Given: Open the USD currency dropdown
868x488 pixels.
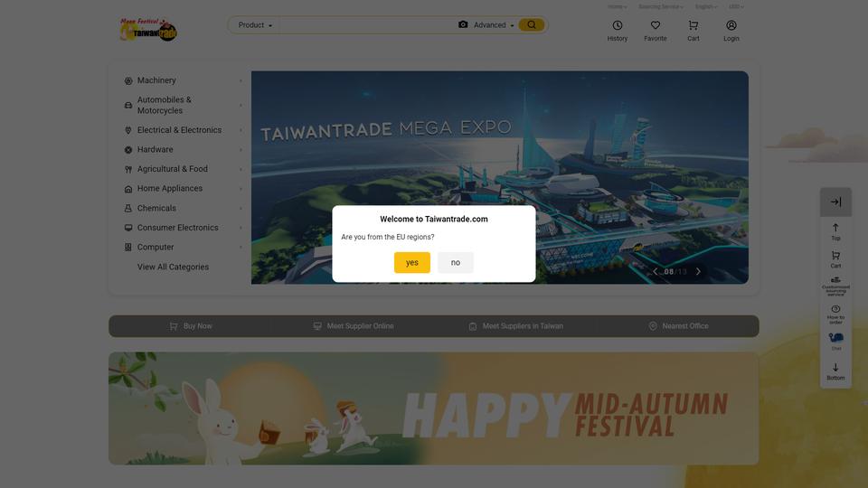Looking at the screenshot, I should (736, 6).
